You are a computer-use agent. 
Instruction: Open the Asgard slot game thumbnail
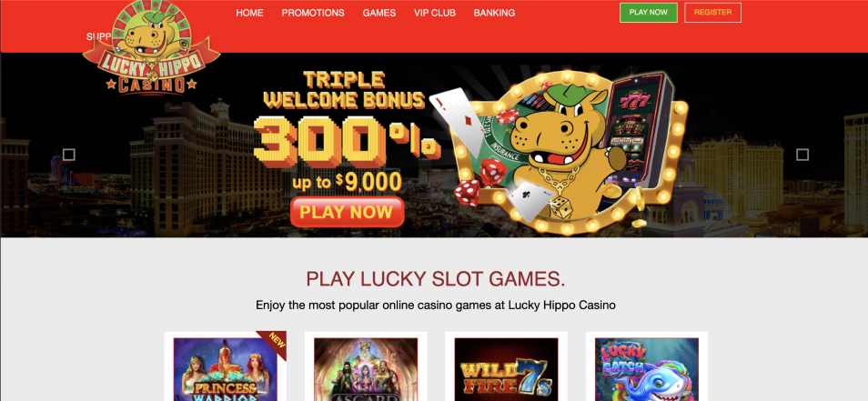366,369
